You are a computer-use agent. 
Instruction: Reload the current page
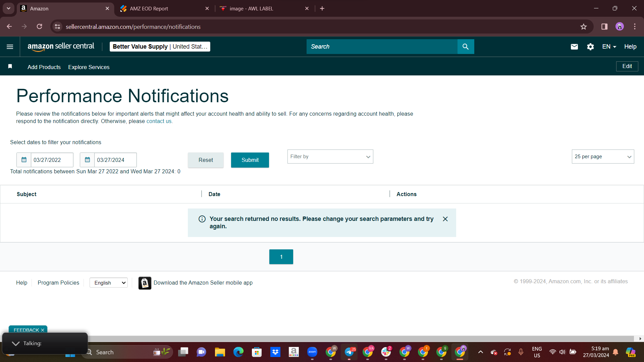(x=39, y=27)
